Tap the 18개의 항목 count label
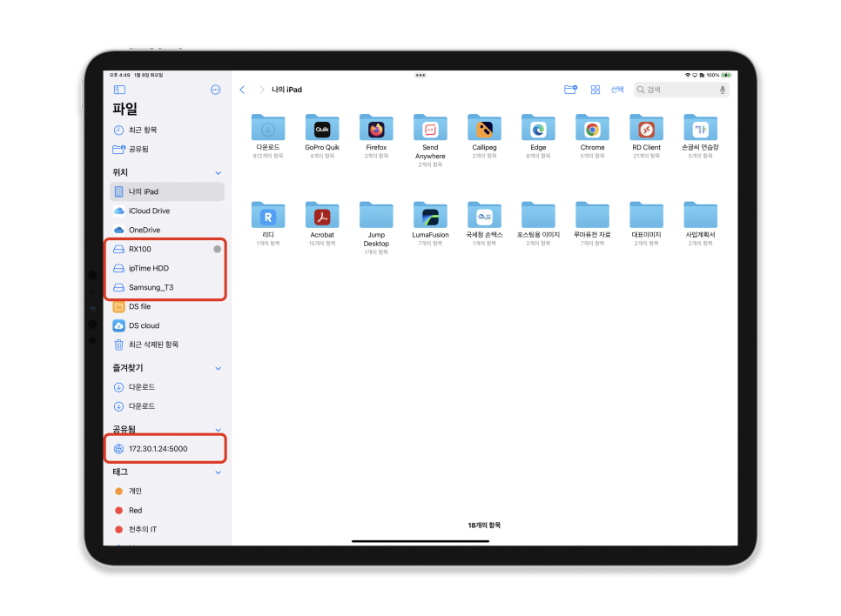841x616 pixels. (484, 526)
